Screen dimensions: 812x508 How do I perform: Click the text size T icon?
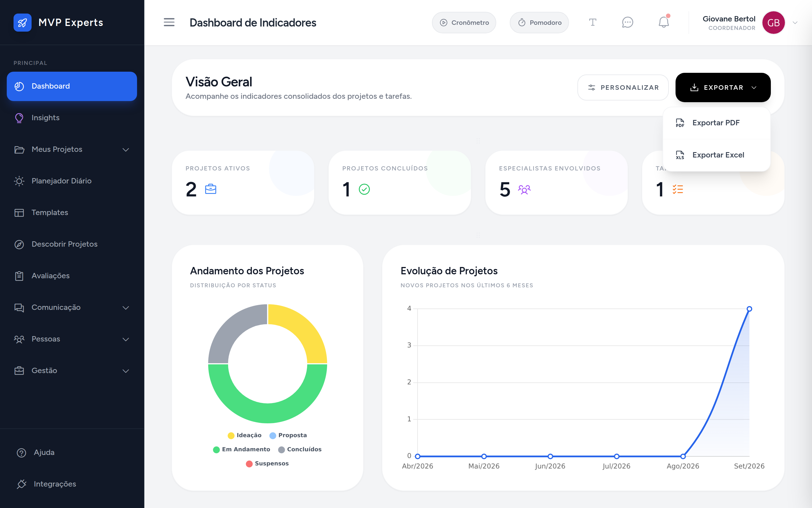click(593, 23)
